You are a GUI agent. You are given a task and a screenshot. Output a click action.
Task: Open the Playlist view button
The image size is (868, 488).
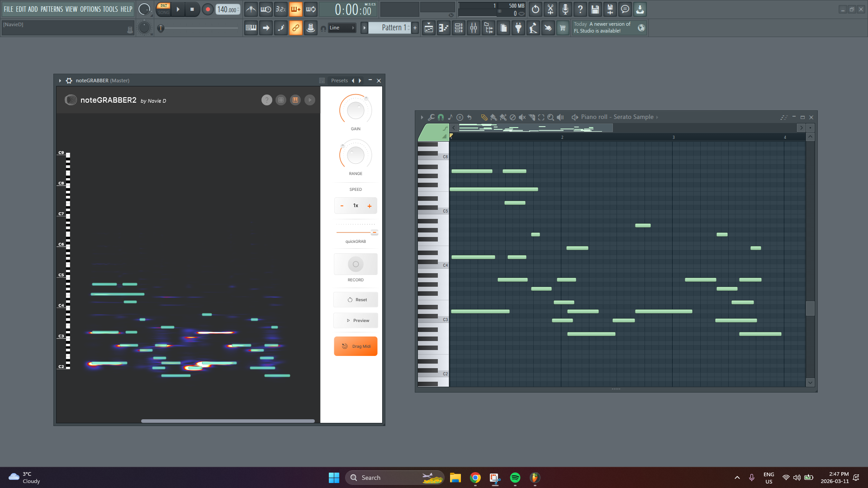click(x=429, y=28)
